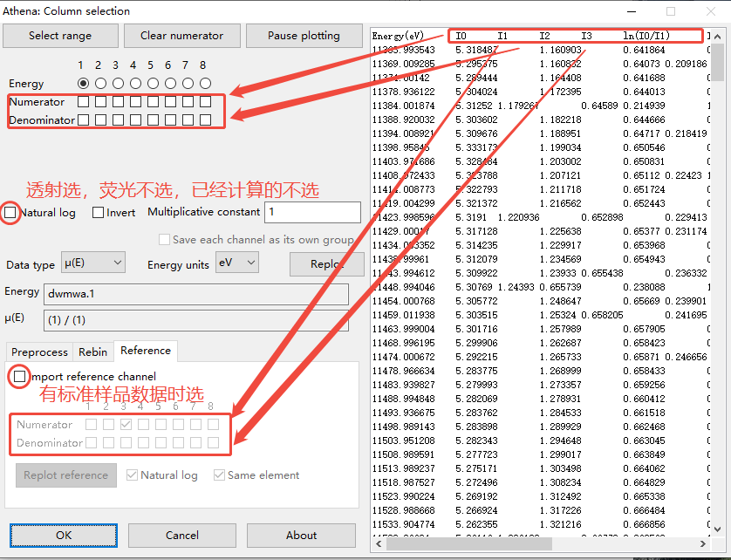Click the Cancel button

point(182,535)
